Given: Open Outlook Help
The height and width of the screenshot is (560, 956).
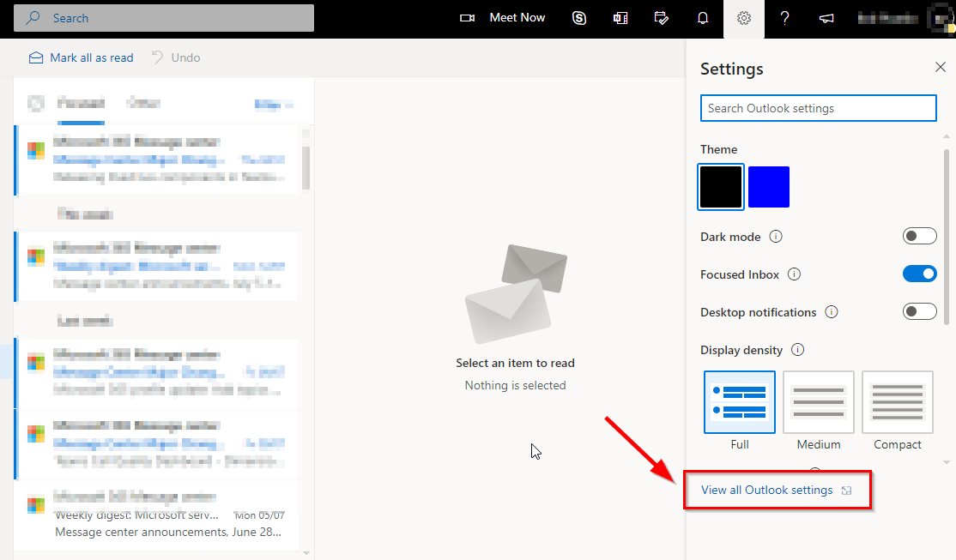Looking at the screenshot, I should (x=784, y=18).
